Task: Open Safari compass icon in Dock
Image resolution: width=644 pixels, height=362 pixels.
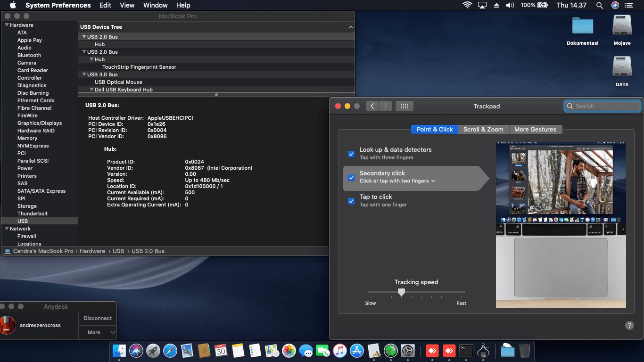Action: 170,350
